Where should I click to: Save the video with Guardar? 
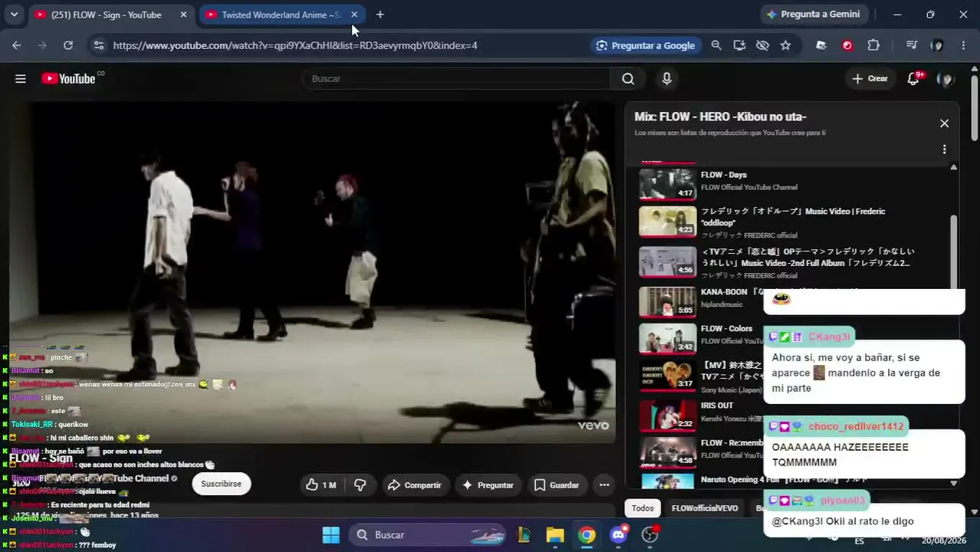[x=557, y=485]
